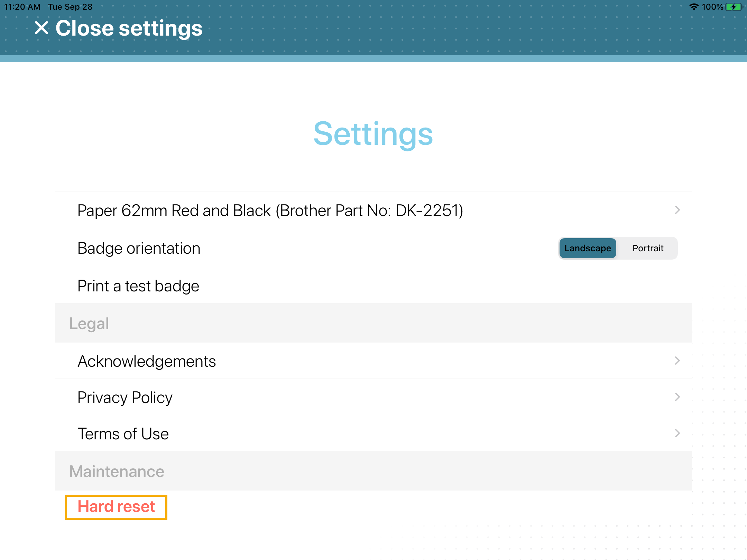The height and width of the screenshot is (560, 747).
Task: Tap the status bar clock time
Action: coord(22,7)
